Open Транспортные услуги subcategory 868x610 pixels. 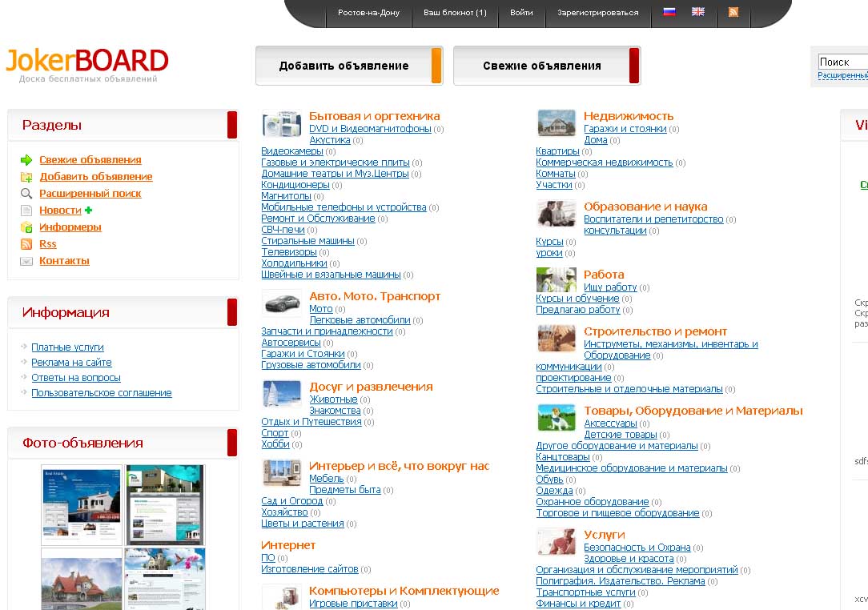coord(585,592)
